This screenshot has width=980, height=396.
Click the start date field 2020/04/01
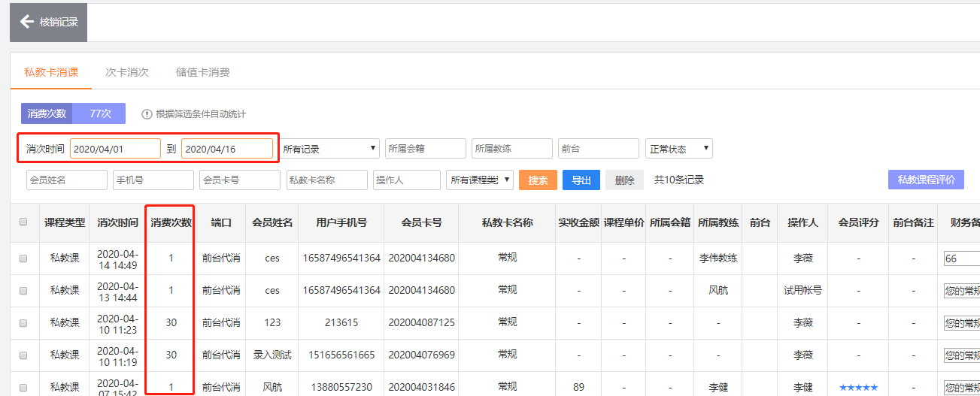pyautogui.click(x=115, y=149)
